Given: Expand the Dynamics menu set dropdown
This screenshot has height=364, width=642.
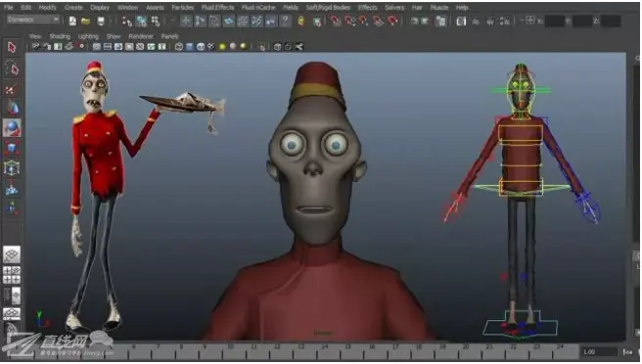Looking at the screenshot, I should coord(33,20).
